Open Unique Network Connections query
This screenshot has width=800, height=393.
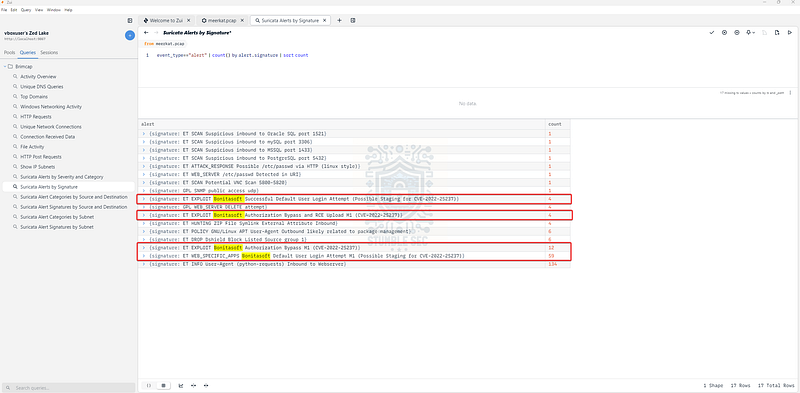coord(51,127)
